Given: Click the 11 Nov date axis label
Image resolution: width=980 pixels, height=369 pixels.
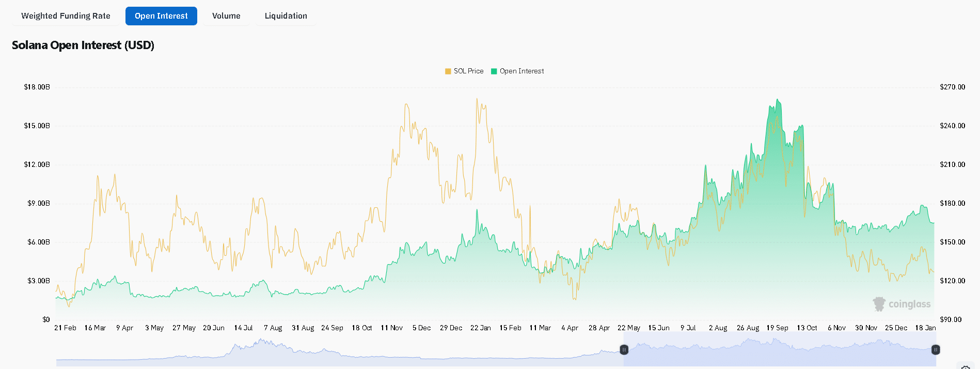Looking at the screenshot, I should (x=391, y=328).
